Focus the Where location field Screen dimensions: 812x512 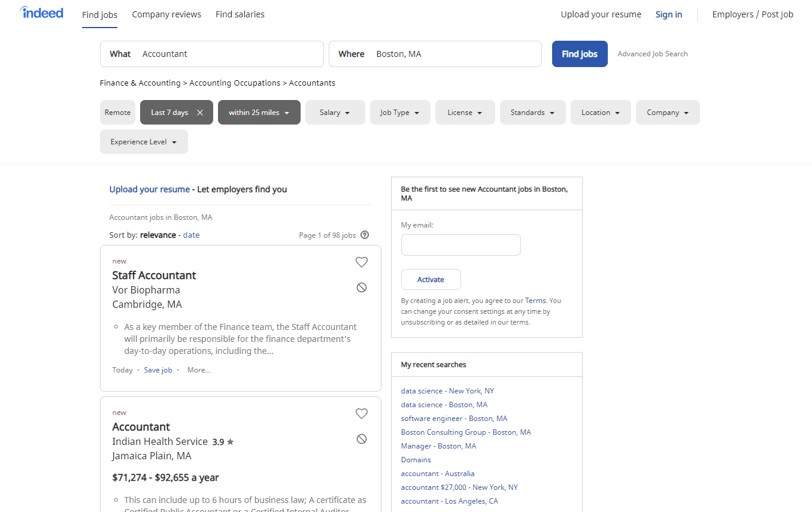(x=435, y=54)
